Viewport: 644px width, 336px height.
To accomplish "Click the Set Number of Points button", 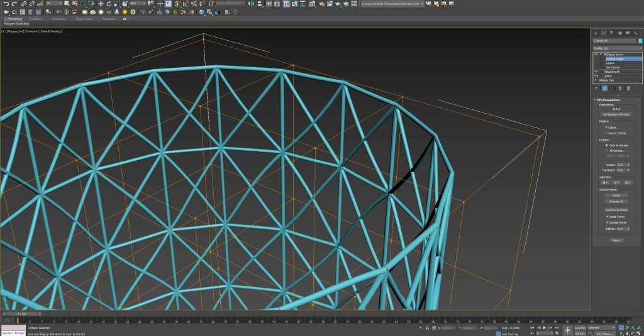I will point(616,114).
